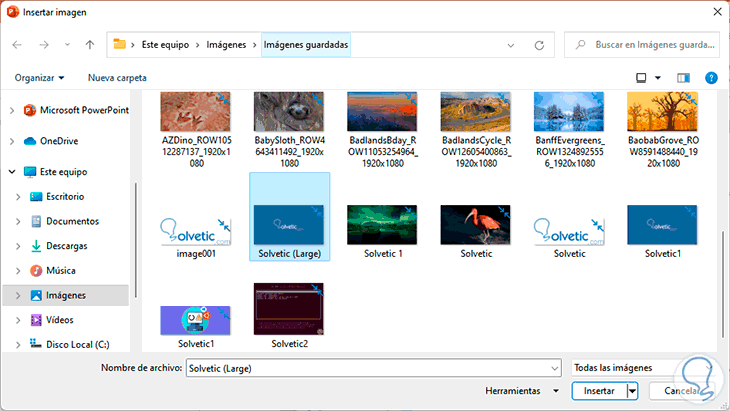Select the Solvetic red ibis image
The image size is (730, 411).
click(475, 225)
